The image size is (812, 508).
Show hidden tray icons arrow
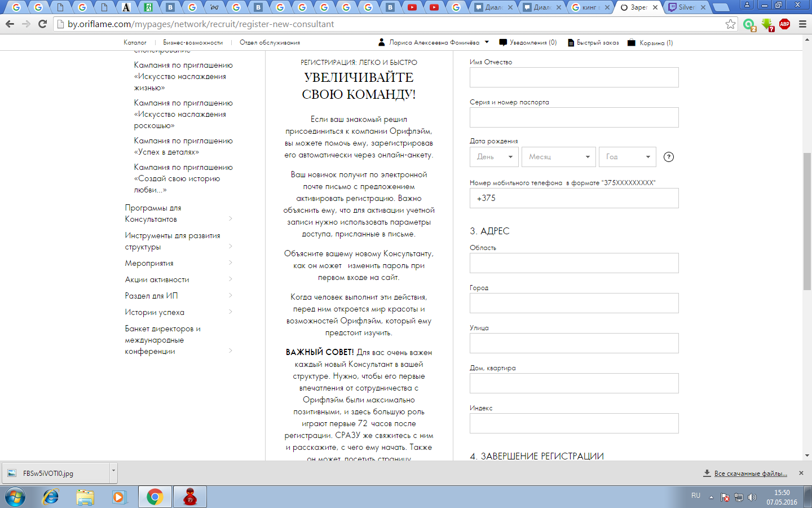pos(711,497)
